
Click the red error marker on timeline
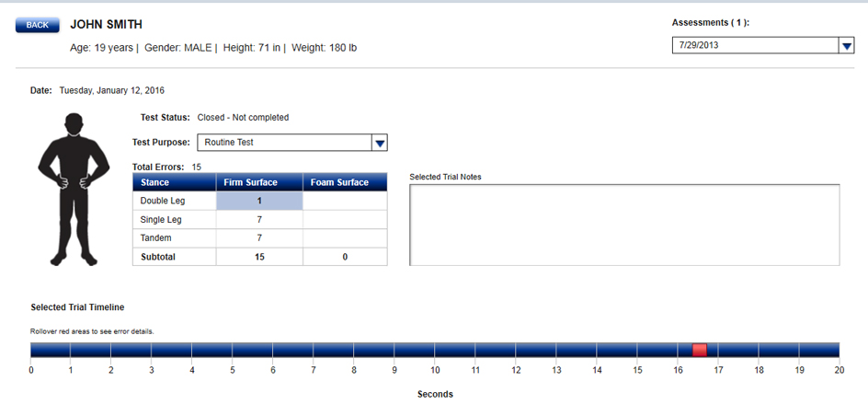tap(700, 350)
